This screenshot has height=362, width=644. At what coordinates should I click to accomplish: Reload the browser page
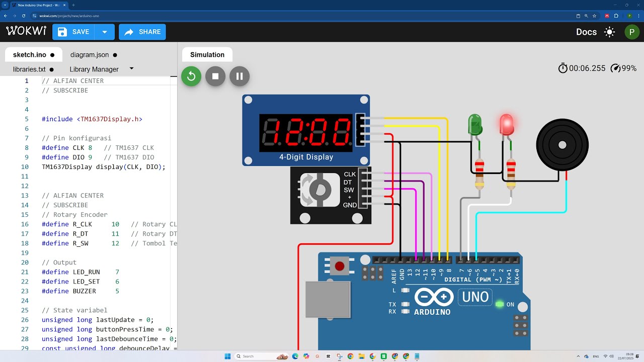[24, 16]
